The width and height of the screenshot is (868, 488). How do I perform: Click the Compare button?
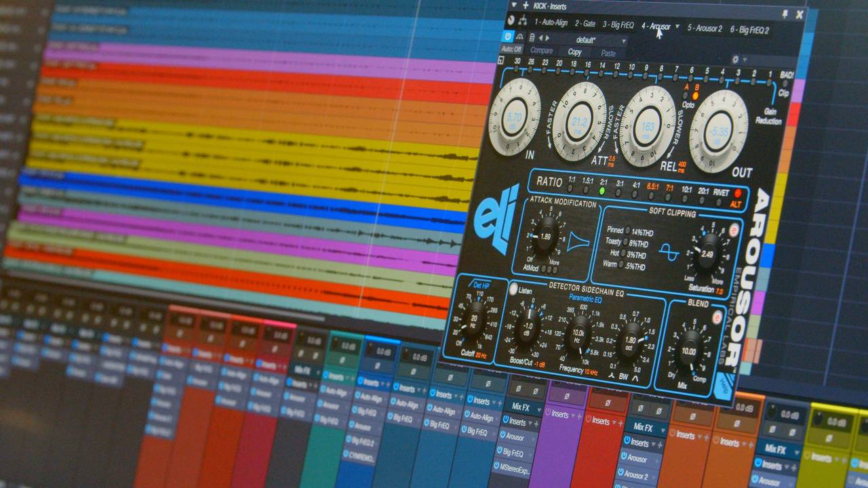tap(542, 52)
